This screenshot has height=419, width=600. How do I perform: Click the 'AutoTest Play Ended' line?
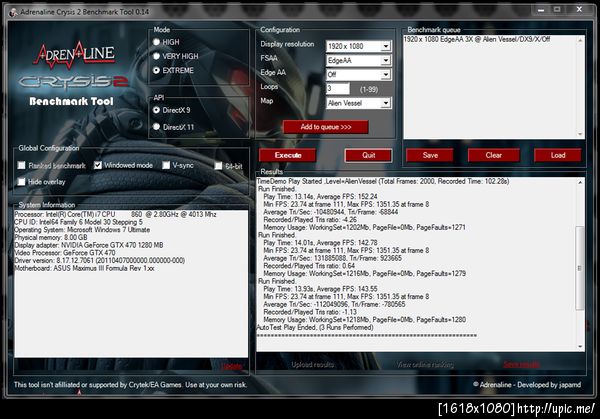coord(315,328)
